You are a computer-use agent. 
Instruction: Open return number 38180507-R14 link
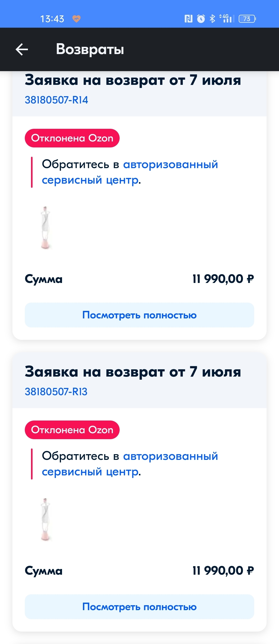point(56,100)
